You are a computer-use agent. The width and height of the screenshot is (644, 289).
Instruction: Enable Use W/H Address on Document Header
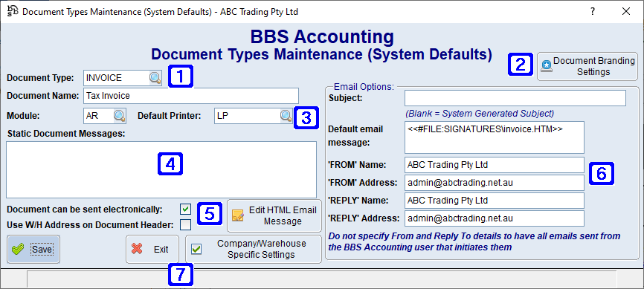coord(186,225)
